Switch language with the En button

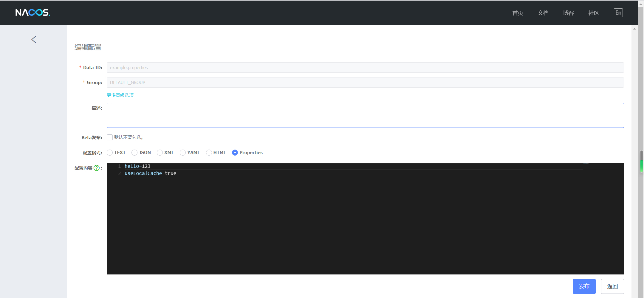tap(618, 13)
